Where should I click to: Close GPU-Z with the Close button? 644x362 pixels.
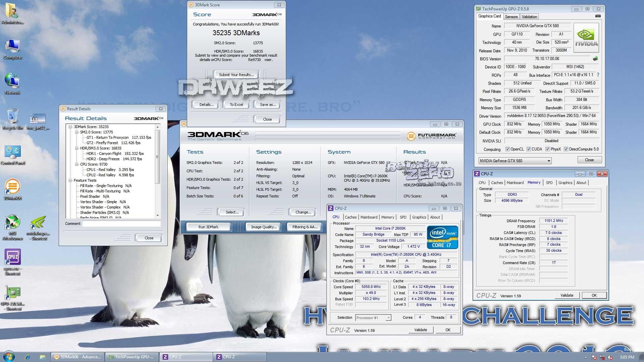[589, 160]
